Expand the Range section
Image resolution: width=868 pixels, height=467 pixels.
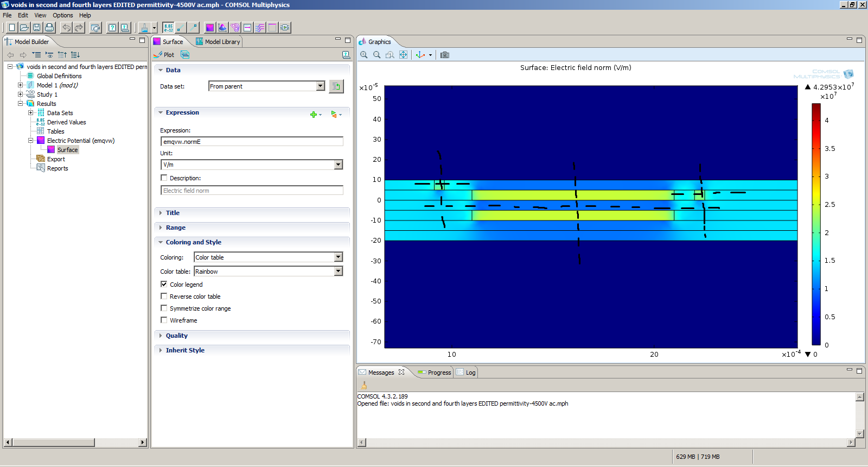pyautogui.click(x=175, y=228)
